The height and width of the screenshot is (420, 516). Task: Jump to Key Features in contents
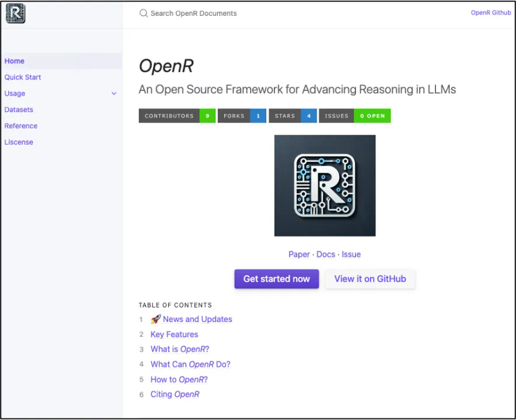click(174, 334)
